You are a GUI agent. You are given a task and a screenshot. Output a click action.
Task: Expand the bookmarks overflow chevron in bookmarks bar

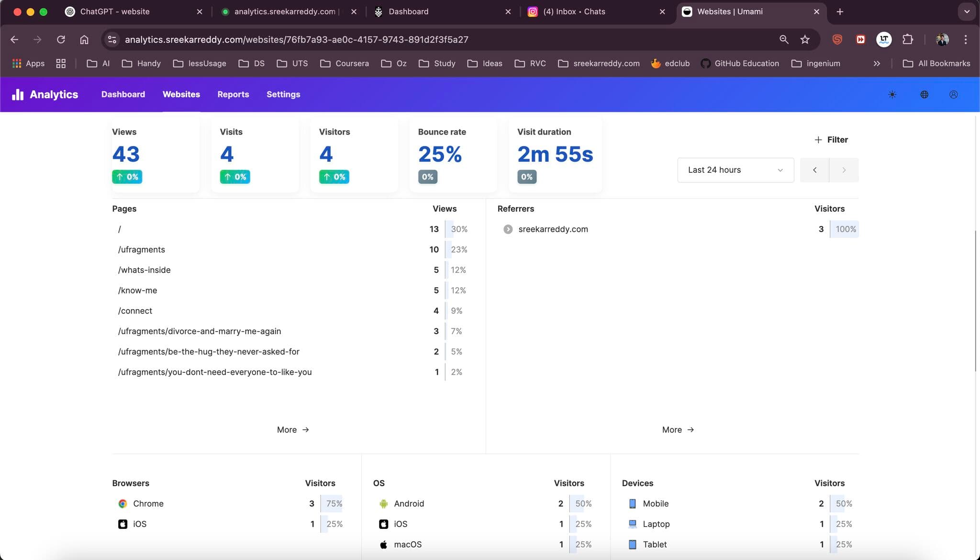tap(876, 63)
